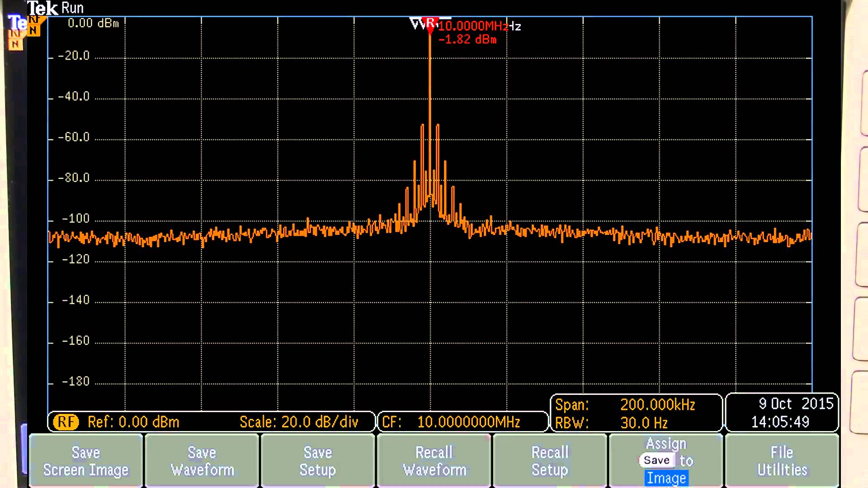Toggle the Run acquisition status
The height and width of the screenshot is (488, 868).
coord(72,8)
